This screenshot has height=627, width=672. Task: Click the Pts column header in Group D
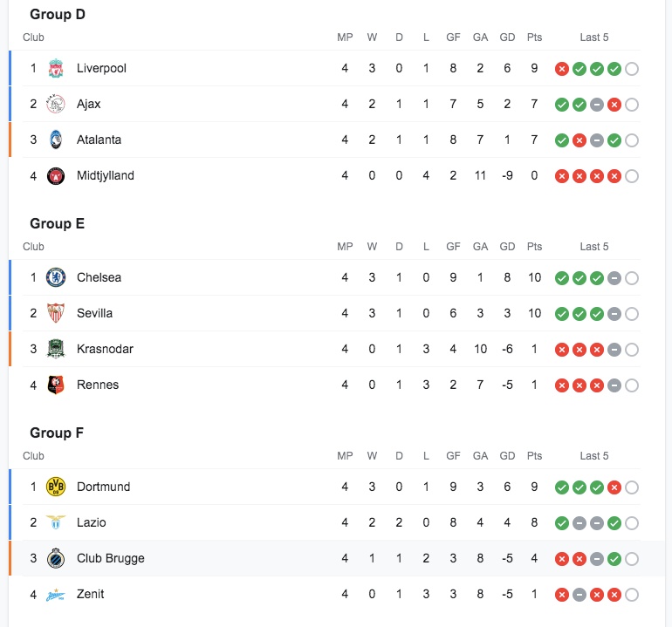(534, 37)
